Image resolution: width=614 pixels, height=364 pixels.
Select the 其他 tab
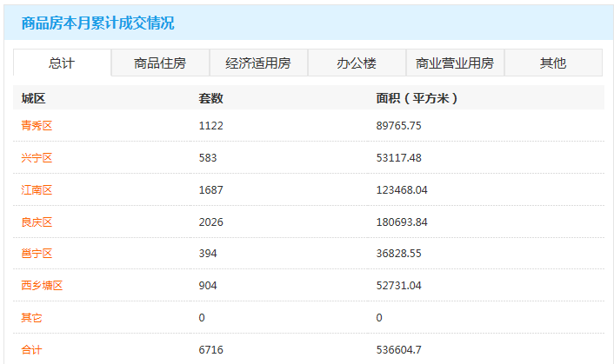pyautogui.click(x=553, y=63)
